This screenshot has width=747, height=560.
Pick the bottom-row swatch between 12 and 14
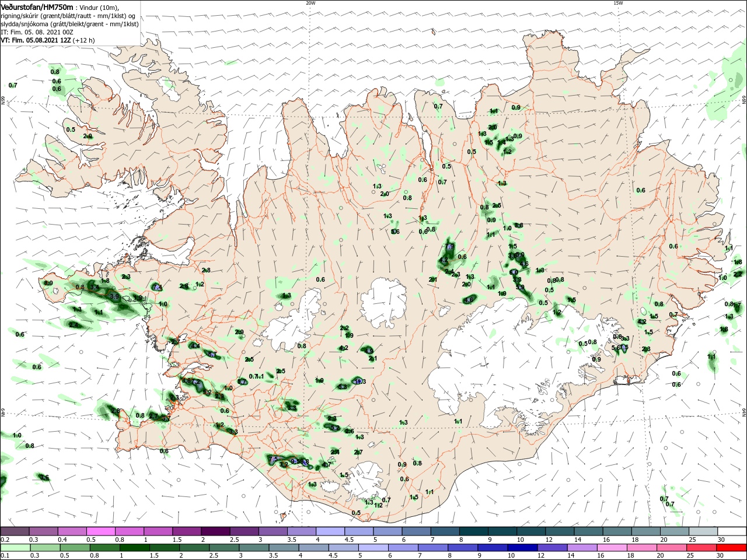pos(553,547)
